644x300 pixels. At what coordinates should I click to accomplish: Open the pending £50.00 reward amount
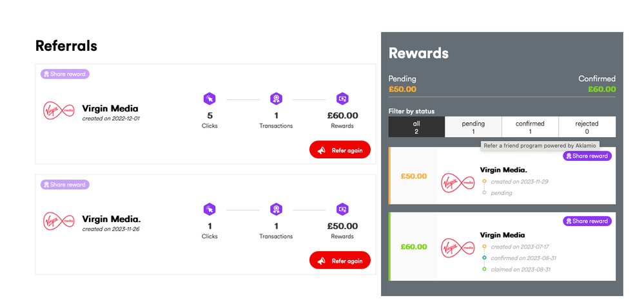tap(414, 176)
